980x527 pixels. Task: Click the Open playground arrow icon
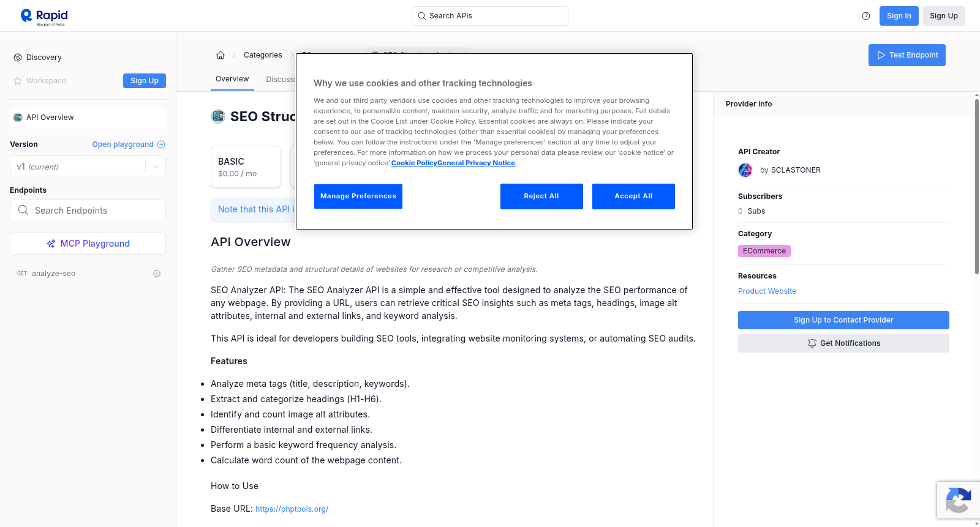[161, 144]
